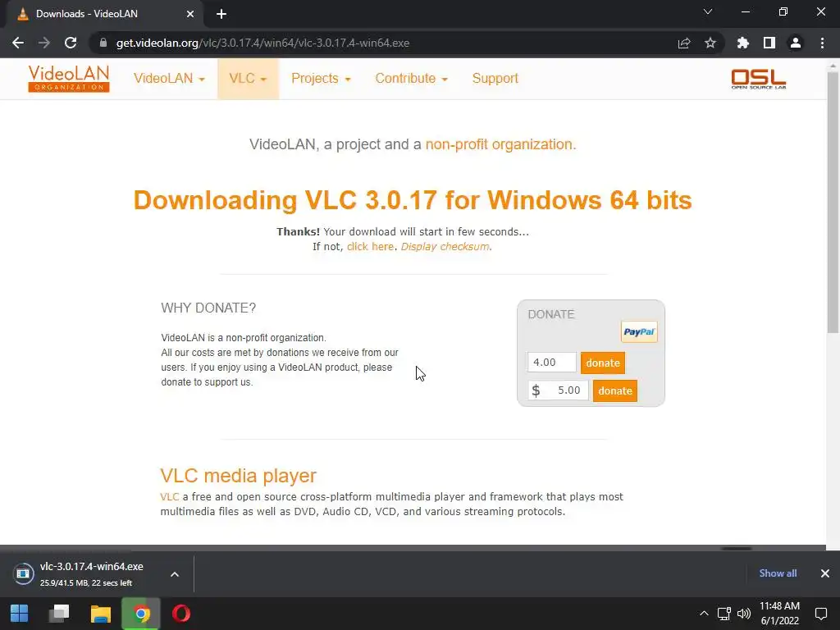Open the Chrome three-dot menu
This screenshot has width=840, height=630.
[x=822, y=43]
